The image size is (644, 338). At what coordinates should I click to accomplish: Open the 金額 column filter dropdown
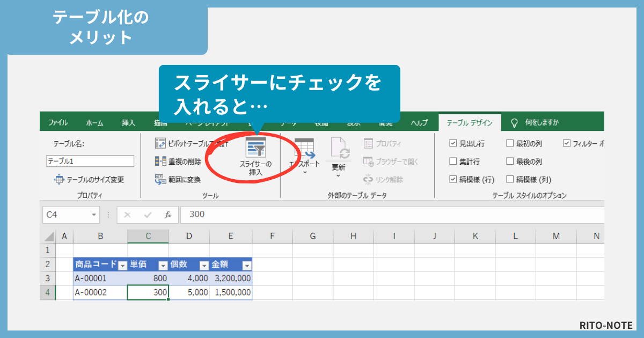tap(246, 264)
